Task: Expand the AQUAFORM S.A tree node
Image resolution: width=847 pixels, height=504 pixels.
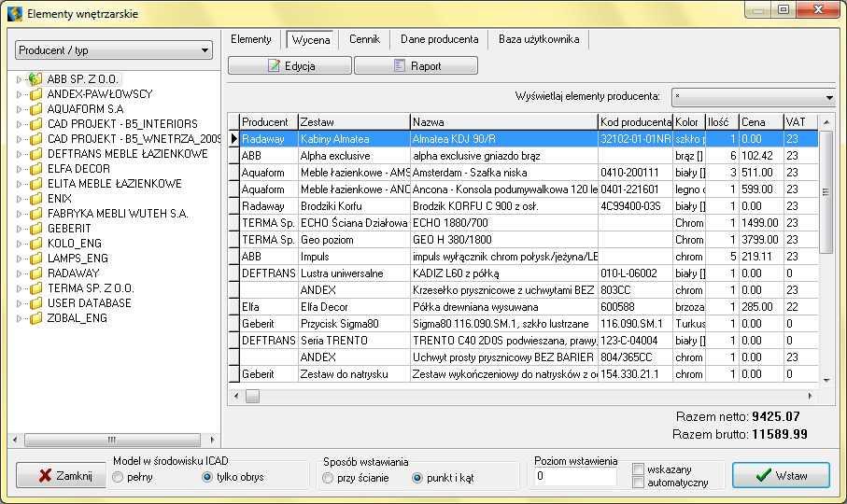Action: pos(20,109)
